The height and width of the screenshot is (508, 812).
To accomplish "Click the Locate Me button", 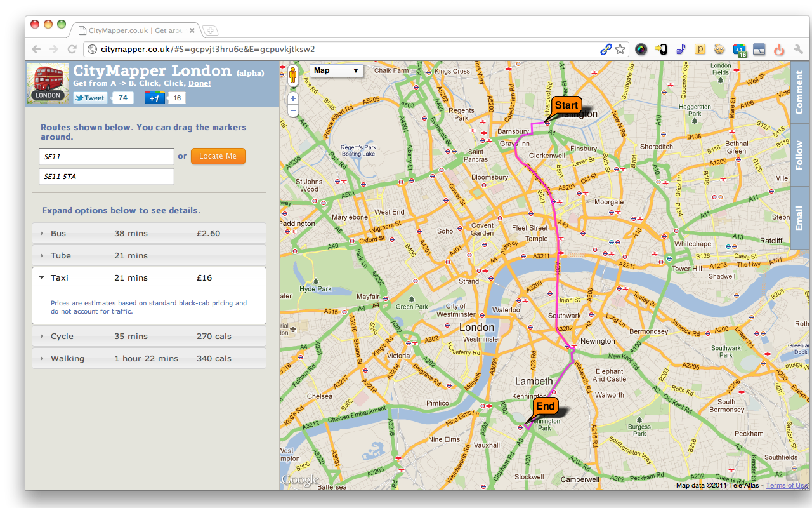I will pos(218,156).
